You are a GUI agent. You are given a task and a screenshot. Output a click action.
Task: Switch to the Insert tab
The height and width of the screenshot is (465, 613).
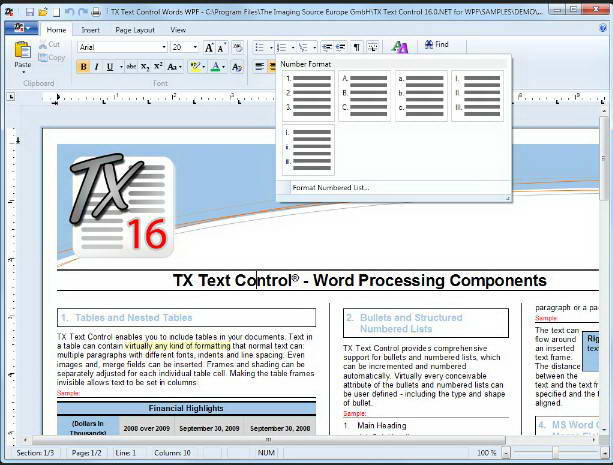[90, 30]
